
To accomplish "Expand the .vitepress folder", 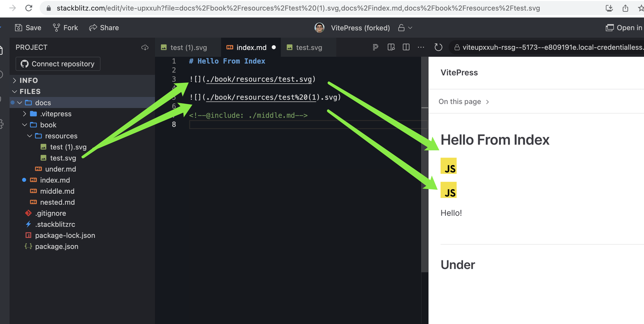I will tap(55, 114).
